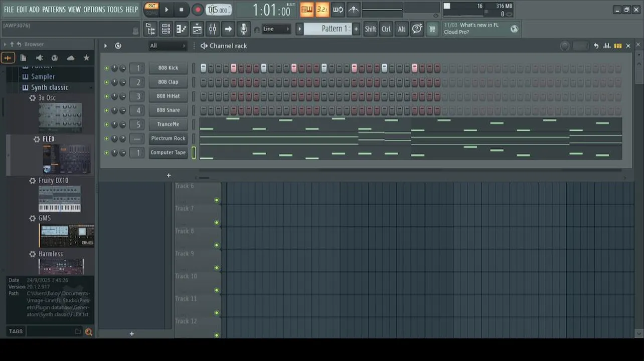Click the Plectrum Rock channel button

coord(168,138)
